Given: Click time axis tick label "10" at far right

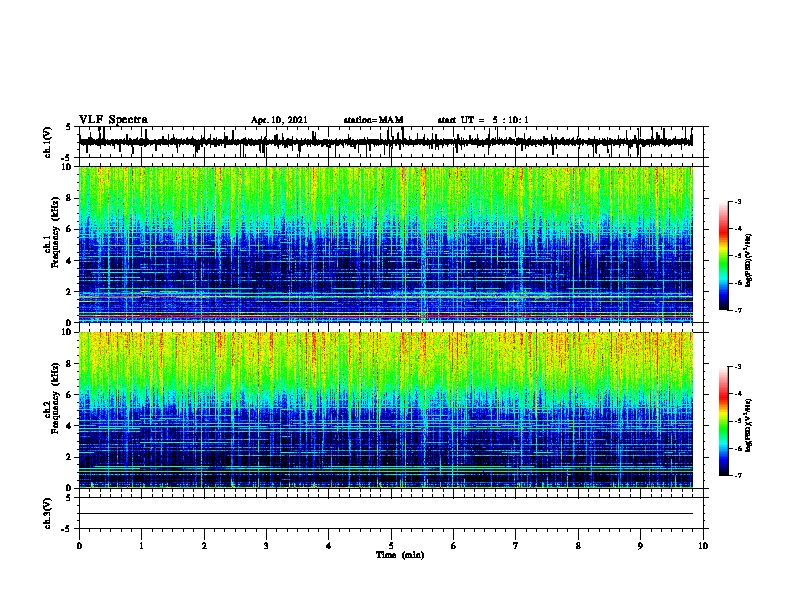Looking at the screenshot, I should tap(703, 546).
